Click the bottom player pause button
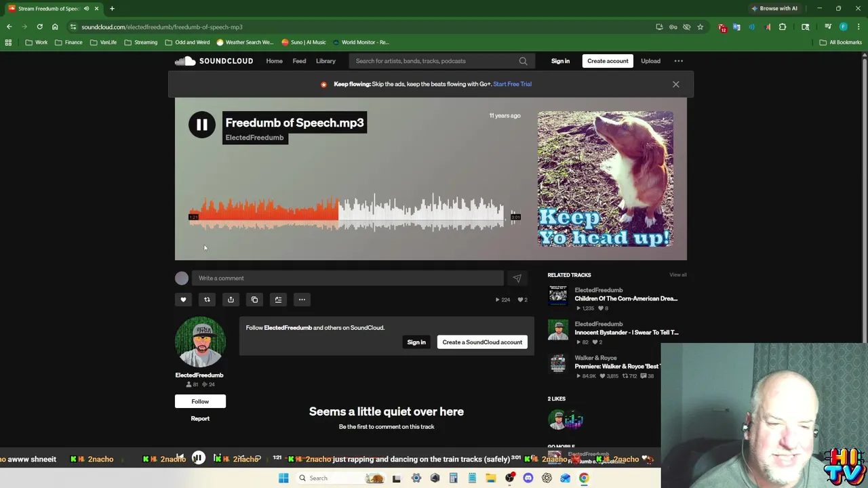The image size is (868, 488). tap(198, 459)
